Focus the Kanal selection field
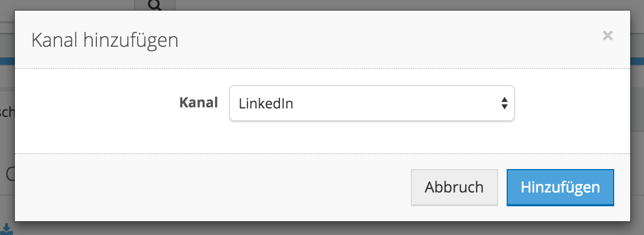The image size is (644, 235). tap(371, 104)
